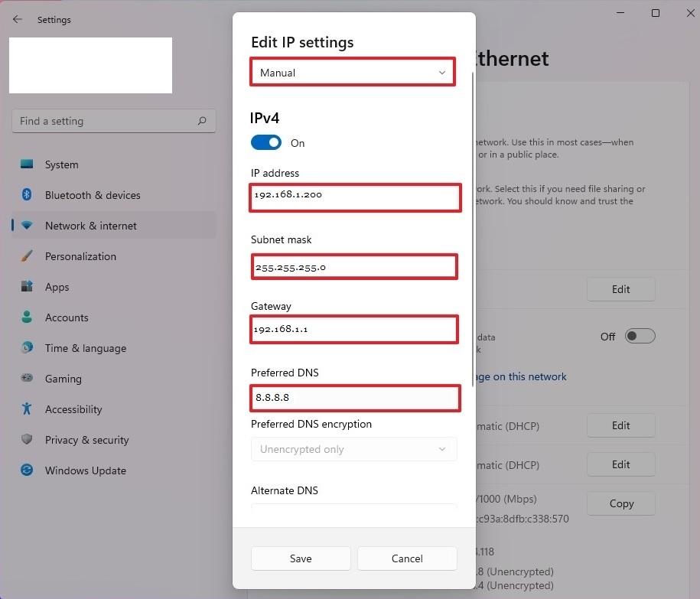The height and width of the screenshot is (599, 700).
Task: Open Gaming via controller icon
Action: click(28, 379)
